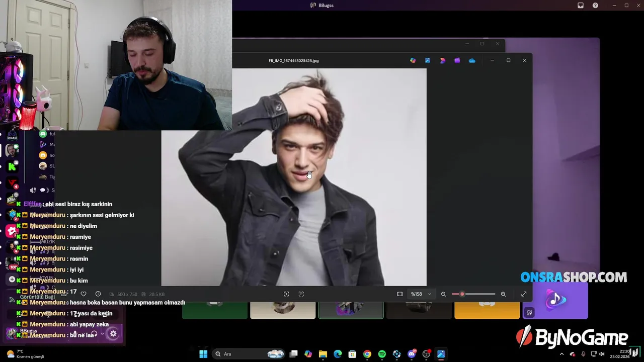Click the OneDrive cloud icon in Photos
Screen dimensions: 644x362
472,60
